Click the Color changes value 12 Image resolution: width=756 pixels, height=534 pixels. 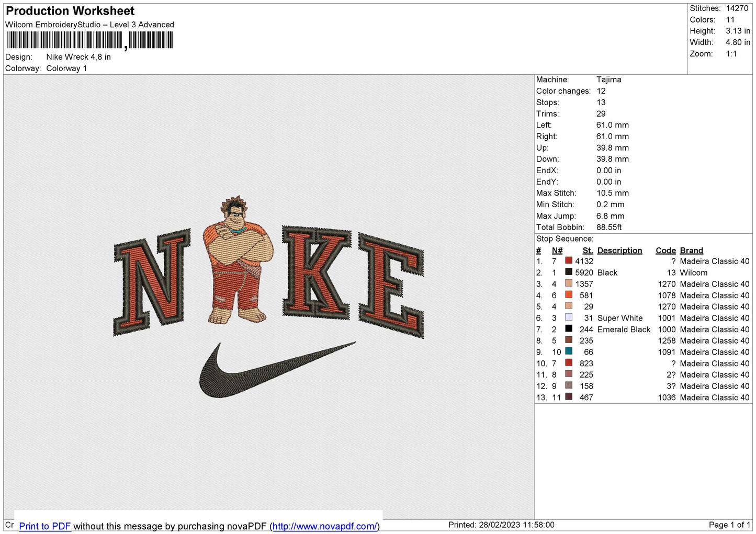(601, 91)
